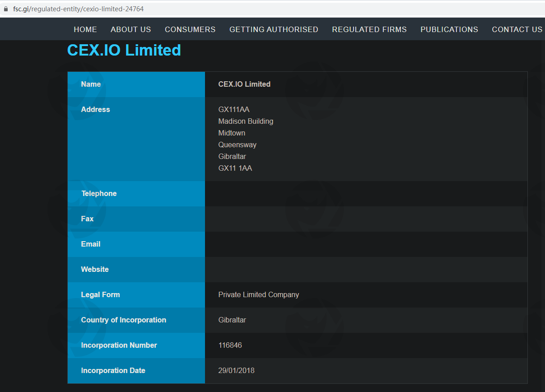Image resolution: width=545 pixels, height=392 pixels.
Task: Click the incorporation date 29/01/2018
Action: click(x=236, y=370)
